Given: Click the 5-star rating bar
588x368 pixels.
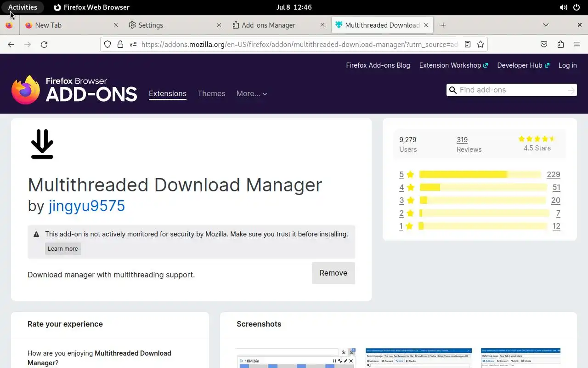Looking at the screenshot, I should pyautogui.click(x=480, y=175).
